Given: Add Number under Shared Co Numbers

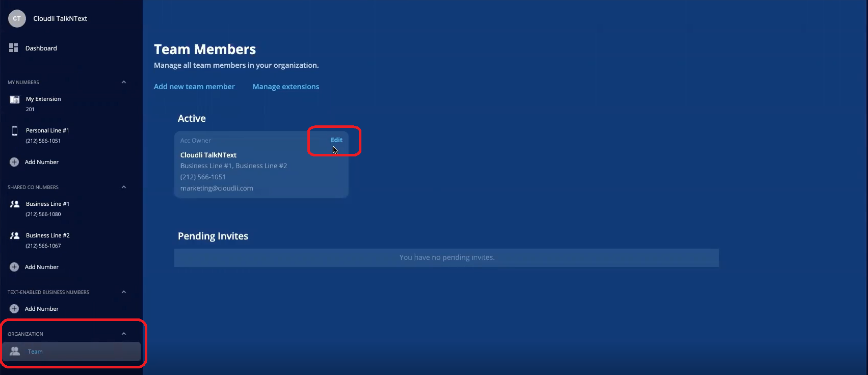Looking at the screenshot, I should click(x=42, y=267).
